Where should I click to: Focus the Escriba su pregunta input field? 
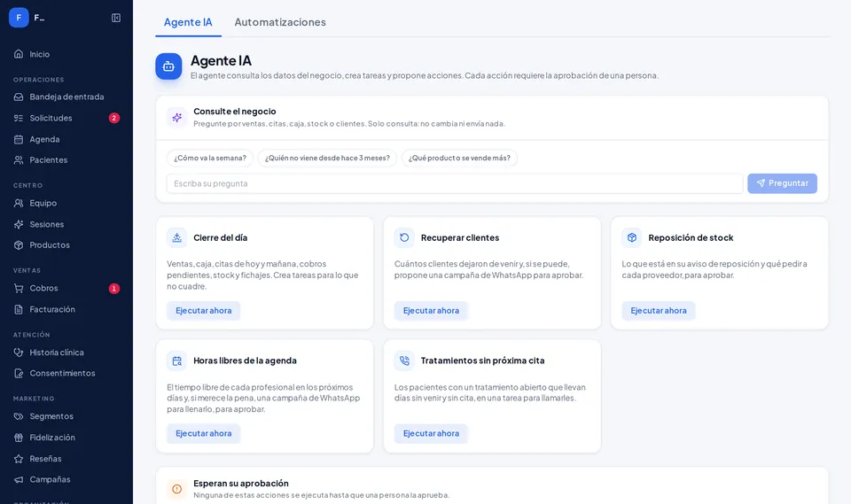[x=455, y=183]
